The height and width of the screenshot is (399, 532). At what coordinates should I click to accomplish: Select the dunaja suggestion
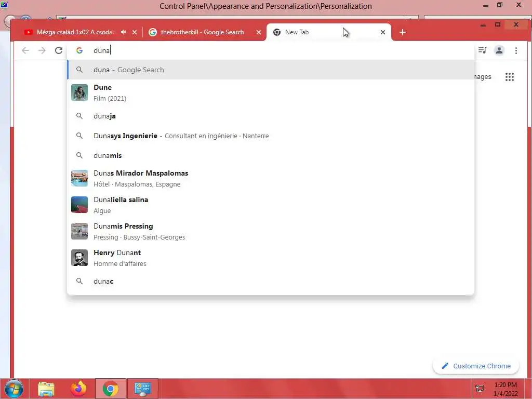pos(271,116)
